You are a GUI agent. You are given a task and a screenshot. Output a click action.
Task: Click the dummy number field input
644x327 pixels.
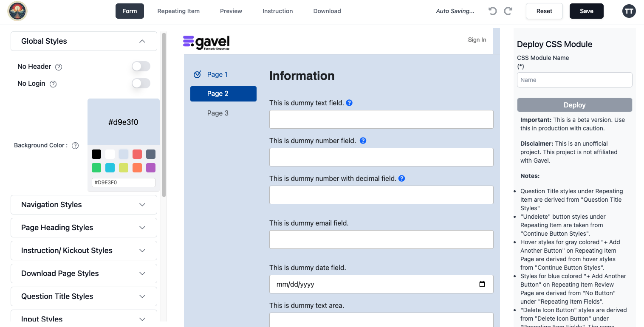381,157
